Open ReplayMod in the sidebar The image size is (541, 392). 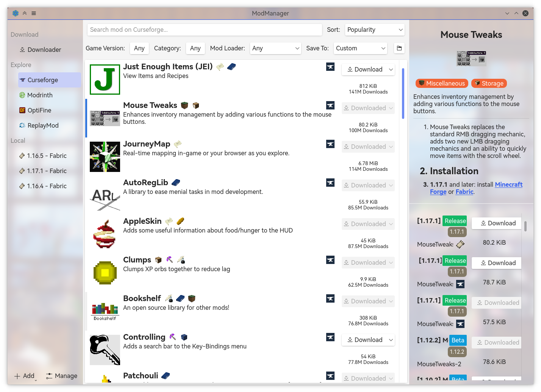point(49,125)
